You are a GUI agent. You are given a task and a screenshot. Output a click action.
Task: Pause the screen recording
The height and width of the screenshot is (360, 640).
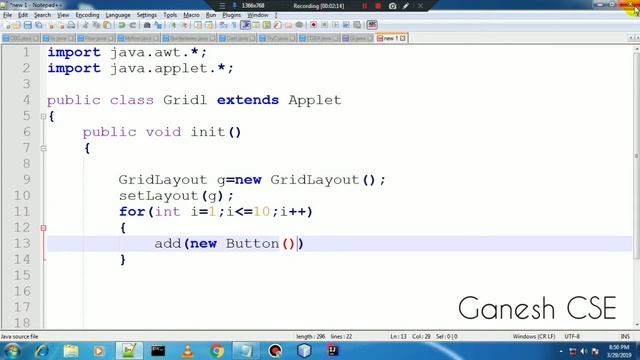[x=364, y=6]
